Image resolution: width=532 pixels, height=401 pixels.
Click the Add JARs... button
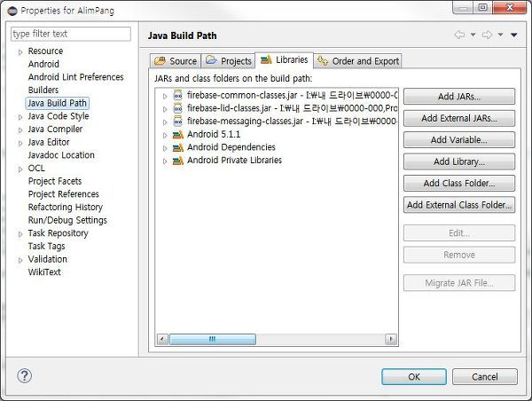click(459, 97)
